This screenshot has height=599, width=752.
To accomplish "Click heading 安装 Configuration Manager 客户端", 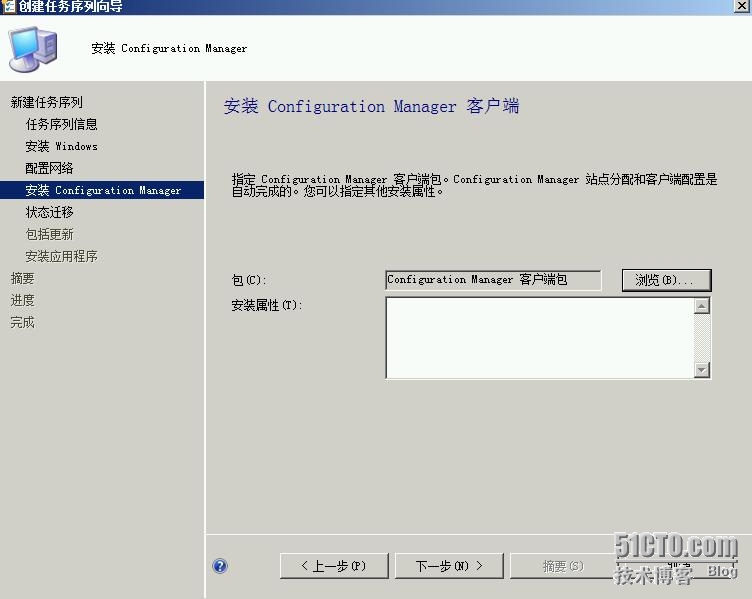I will tap(371, 106).
